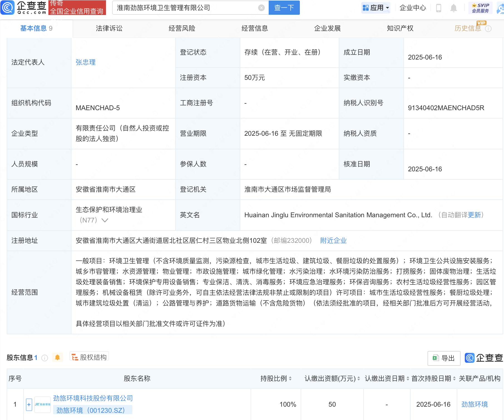Switch to 经营信息 tab
This screenshot has width=504, height=420.
(255, 28)
